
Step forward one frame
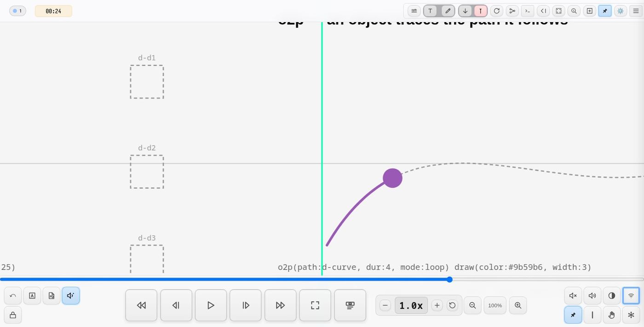(x=246, y=305)
